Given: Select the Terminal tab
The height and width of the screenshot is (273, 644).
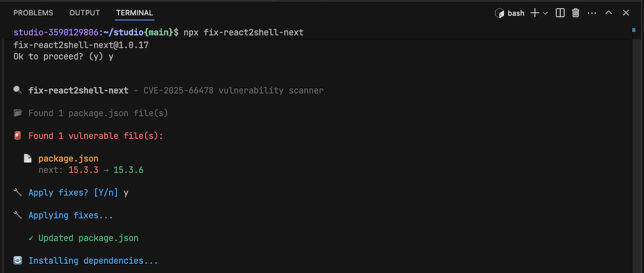Looking at the screenshot, I should pos(135,13).
